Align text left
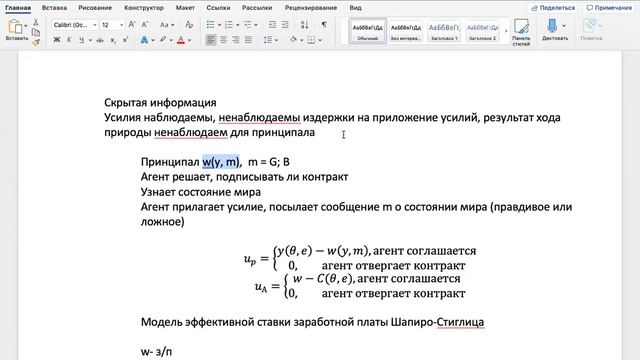Viewport: 640px width, 360px height. (x=211, y=40)
